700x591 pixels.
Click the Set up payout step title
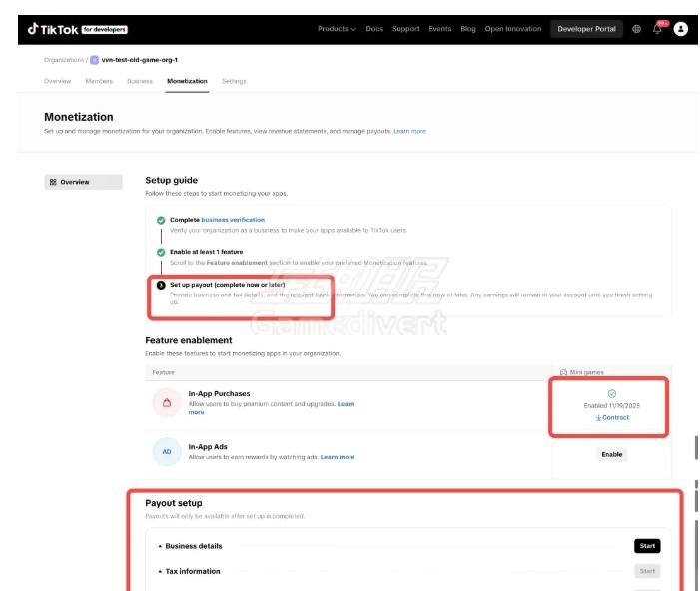tap(227, 285)
